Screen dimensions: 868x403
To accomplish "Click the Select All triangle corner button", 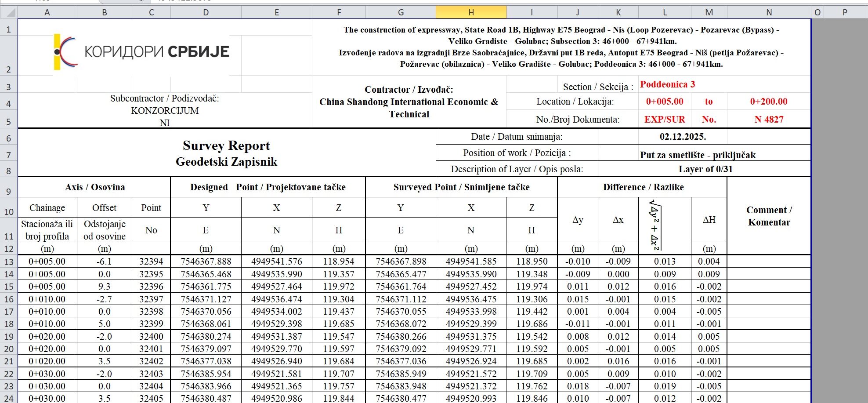I will point(9,12).
